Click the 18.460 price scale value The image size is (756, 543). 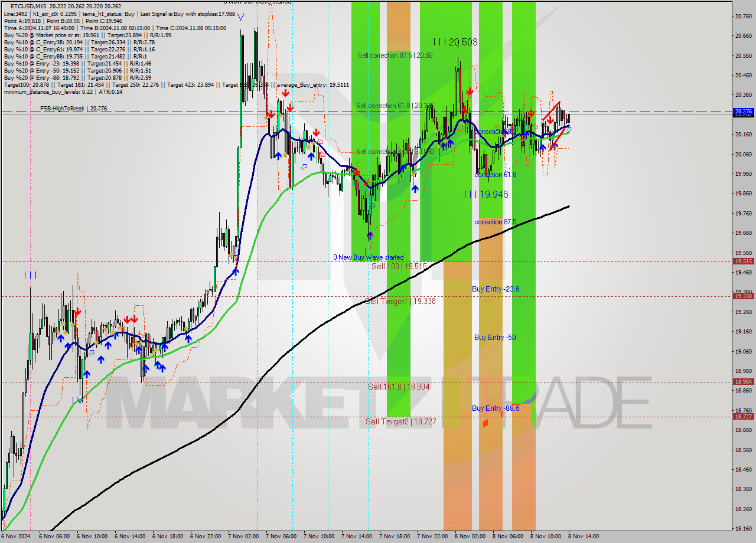coord(744,469)
